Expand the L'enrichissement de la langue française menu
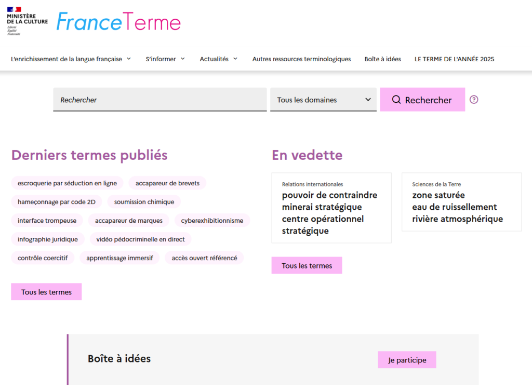Viewport: 532px width, 392px height. (68, 59)
